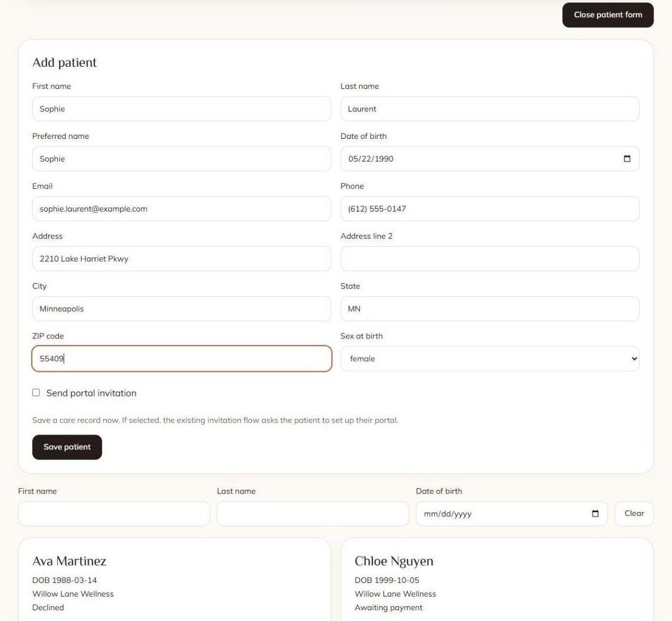Click the Send portal invitation label
The height and width of the screenshot is (621, 672).
[91, 393]
